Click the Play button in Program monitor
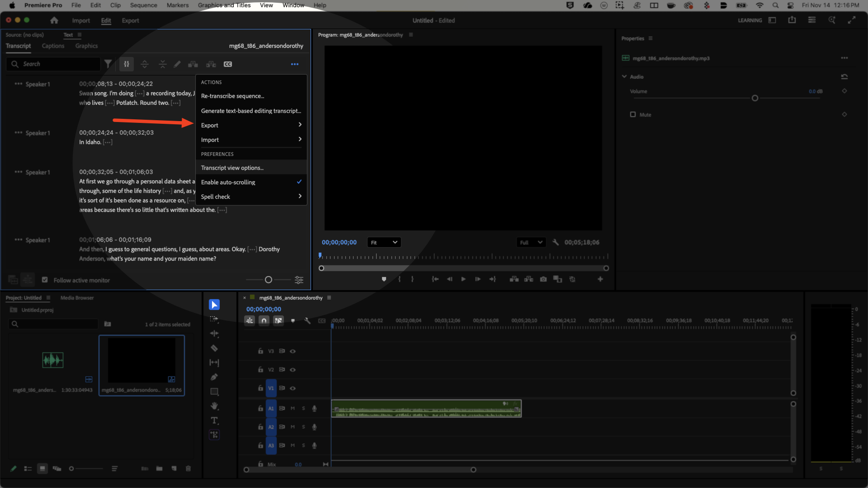 (463, 279)
